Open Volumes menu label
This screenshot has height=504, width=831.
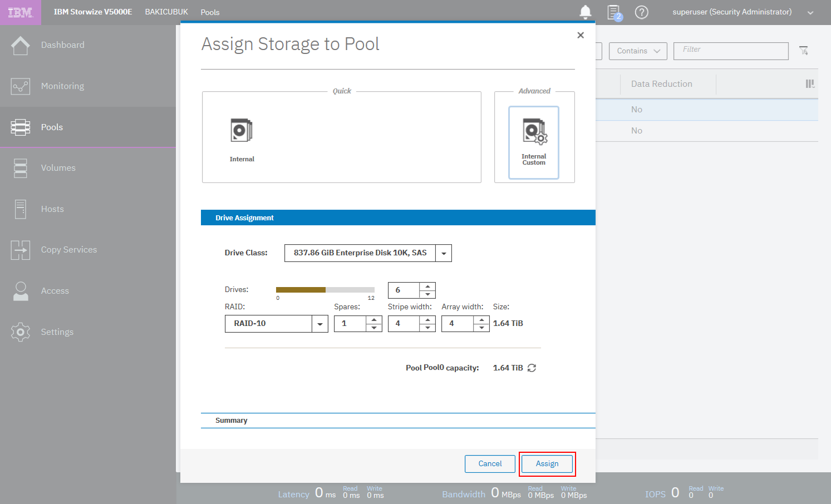(x=58, y=168)
